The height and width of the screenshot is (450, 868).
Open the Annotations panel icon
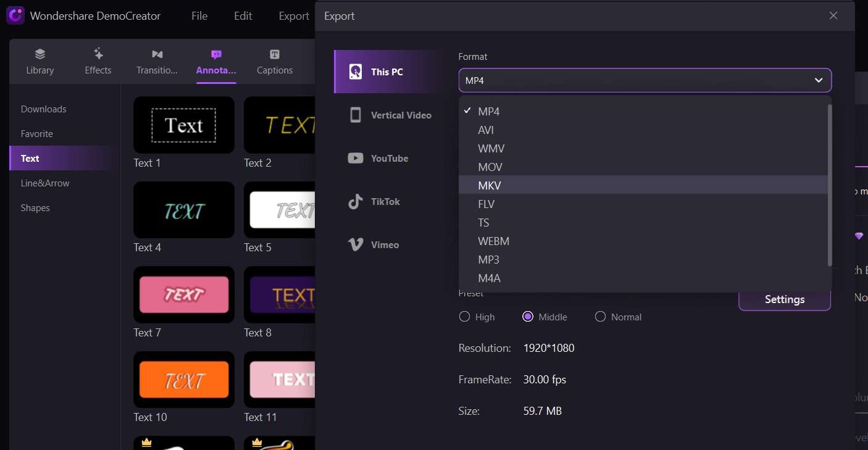point(216,54)
